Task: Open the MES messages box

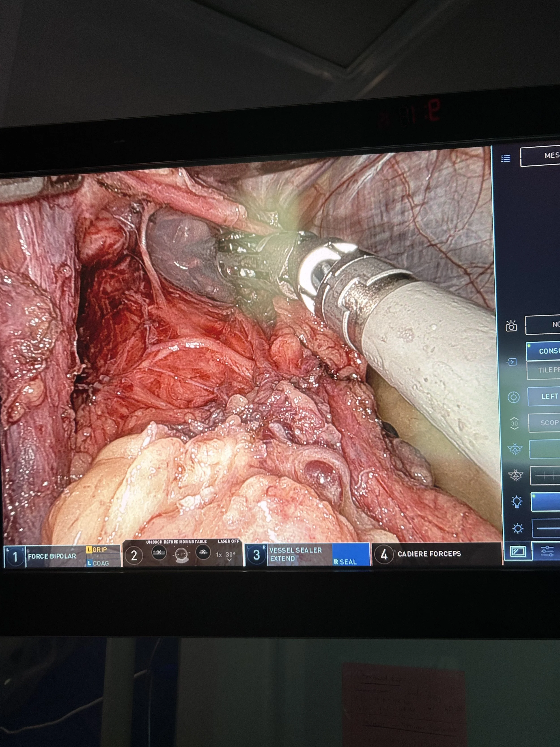Action: click(542, 156)
